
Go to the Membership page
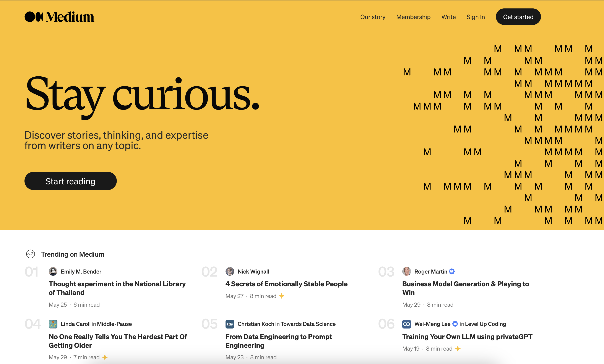[413, 17]
